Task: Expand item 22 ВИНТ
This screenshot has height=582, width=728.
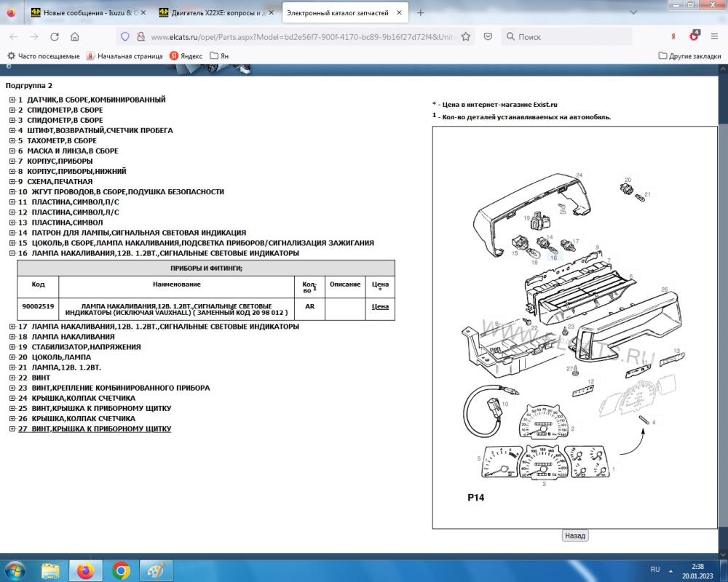Action: 12,378
